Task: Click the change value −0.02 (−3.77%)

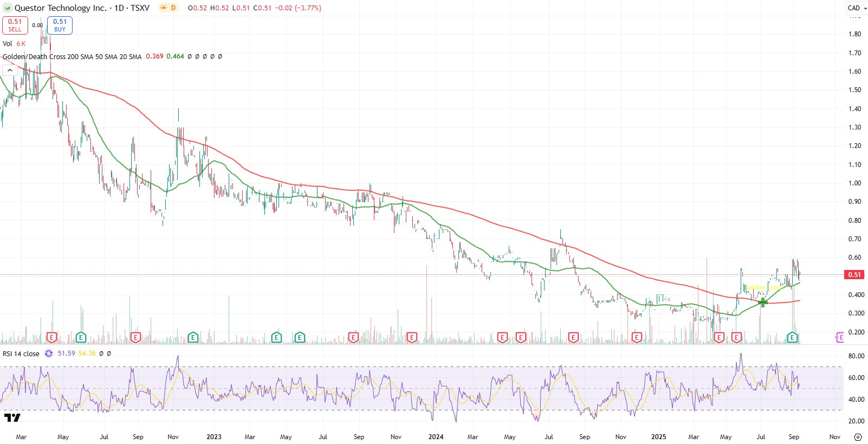Action: pyautogui.click(x=298, y=8)
